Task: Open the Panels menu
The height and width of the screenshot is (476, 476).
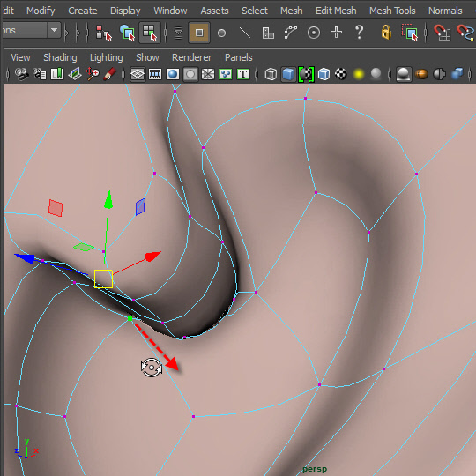Action: tap(239, 57)
